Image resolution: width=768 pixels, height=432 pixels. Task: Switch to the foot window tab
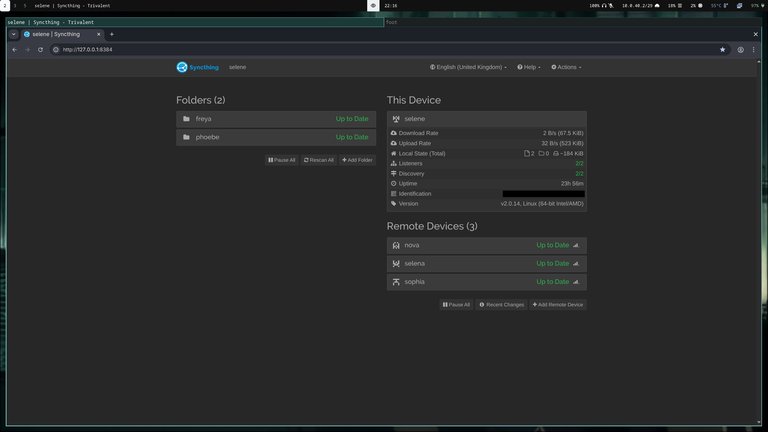pyautogui.click(x=572, y=22)
